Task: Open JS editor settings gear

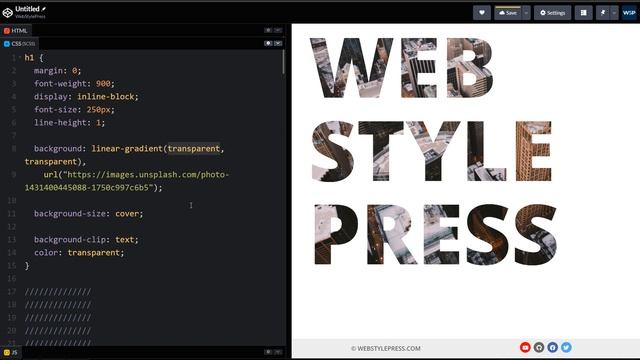Action: click(x=268, y=352)
